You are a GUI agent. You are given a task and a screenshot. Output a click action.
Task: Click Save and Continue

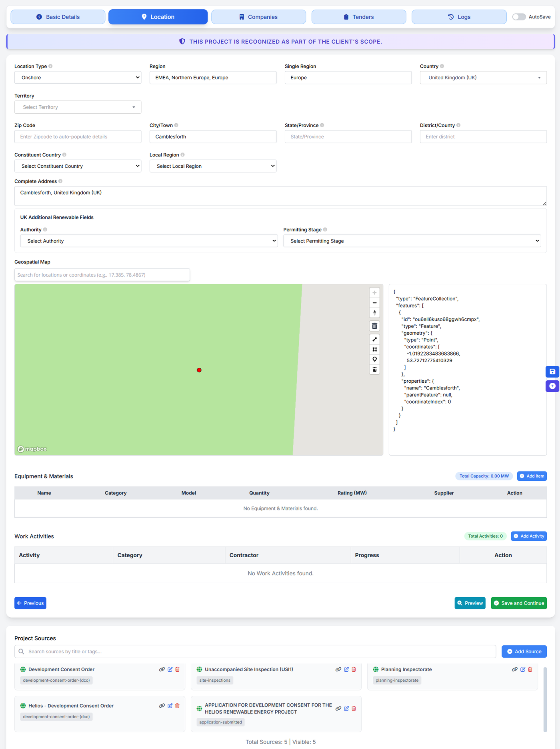(x=519, y=603)
